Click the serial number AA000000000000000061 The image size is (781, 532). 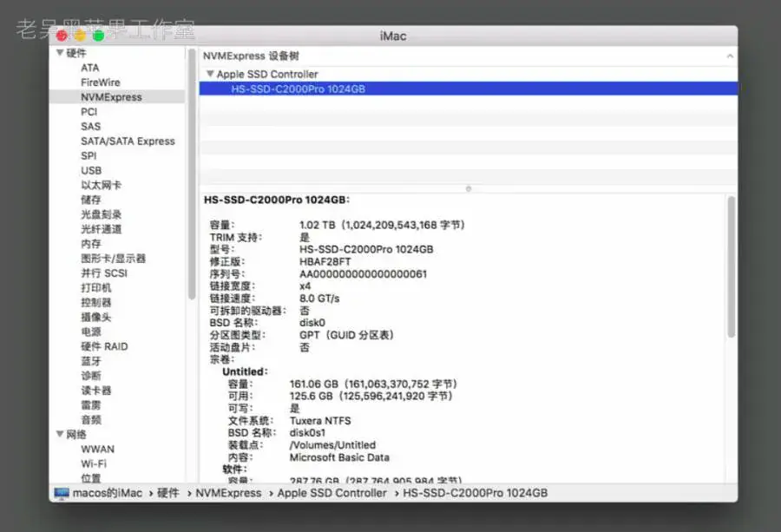coord(363,274)
